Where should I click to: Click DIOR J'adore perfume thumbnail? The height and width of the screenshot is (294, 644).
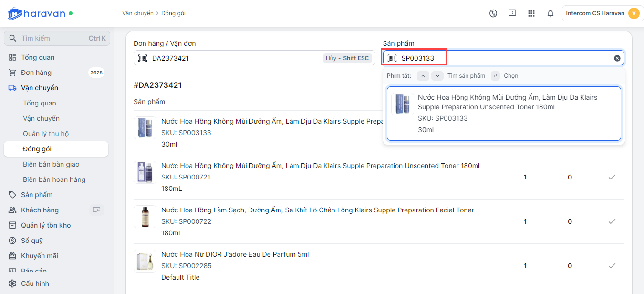tap(145, 261)
